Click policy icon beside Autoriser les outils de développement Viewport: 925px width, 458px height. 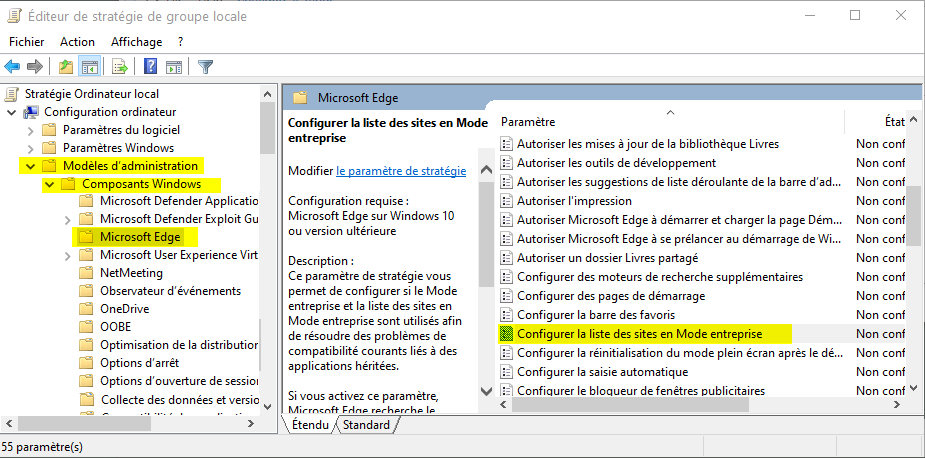pyautogui.click(x=506, y=162)
